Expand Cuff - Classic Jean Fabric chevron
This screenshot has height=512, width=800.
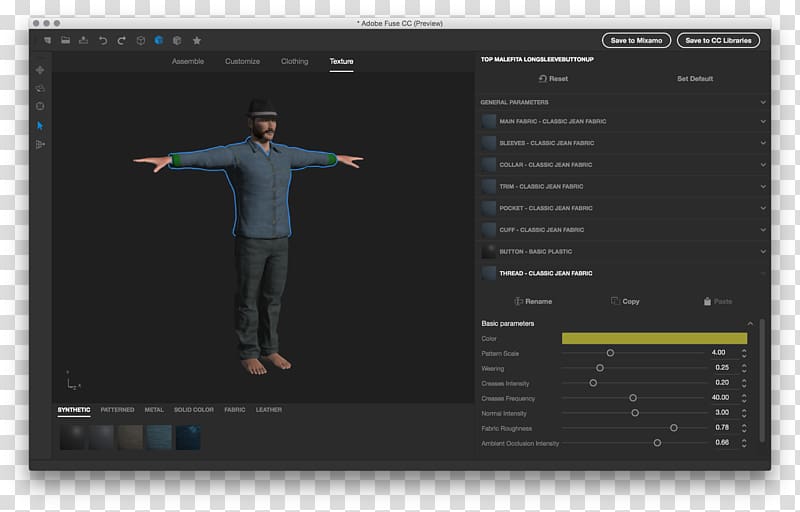(763, 229)
